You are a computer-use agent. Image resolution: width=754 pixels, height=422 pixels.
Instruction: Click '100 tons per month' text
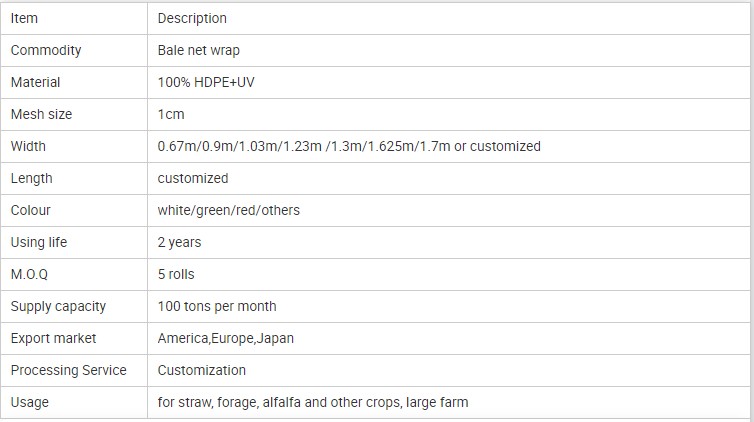217,306
